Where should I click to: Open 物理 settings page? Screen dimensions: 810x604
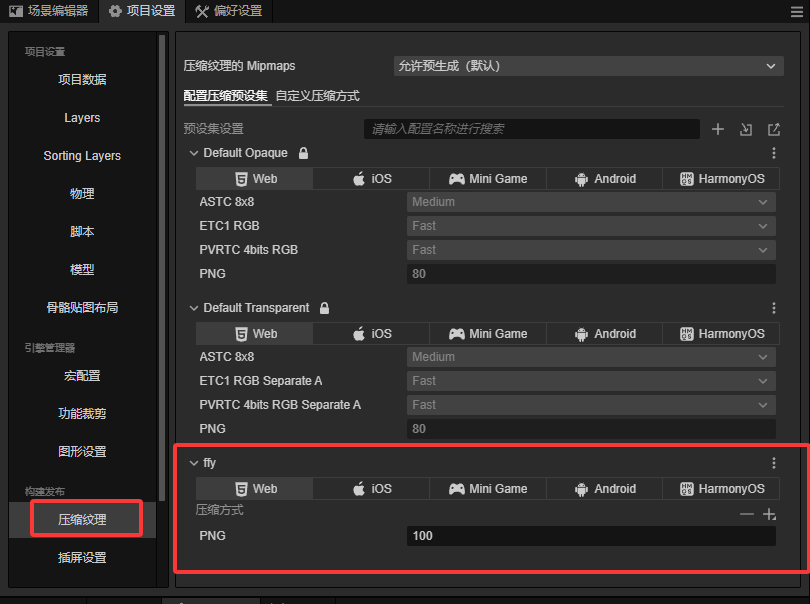(x=82, y=194)
